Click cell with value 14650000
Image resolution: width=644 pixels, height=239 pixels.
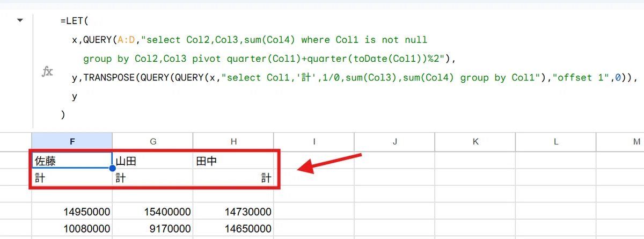tap(233, 229)
